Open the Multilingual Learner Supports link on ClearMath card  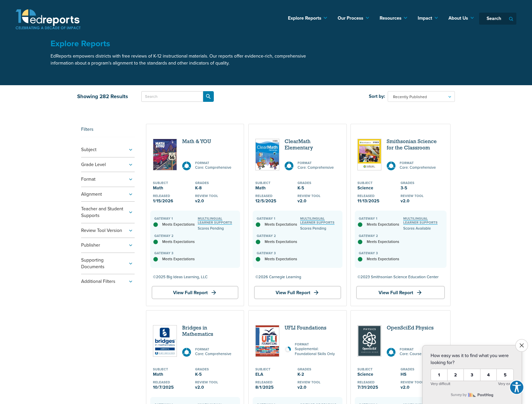pyautogui.click(x=317, y=221)
